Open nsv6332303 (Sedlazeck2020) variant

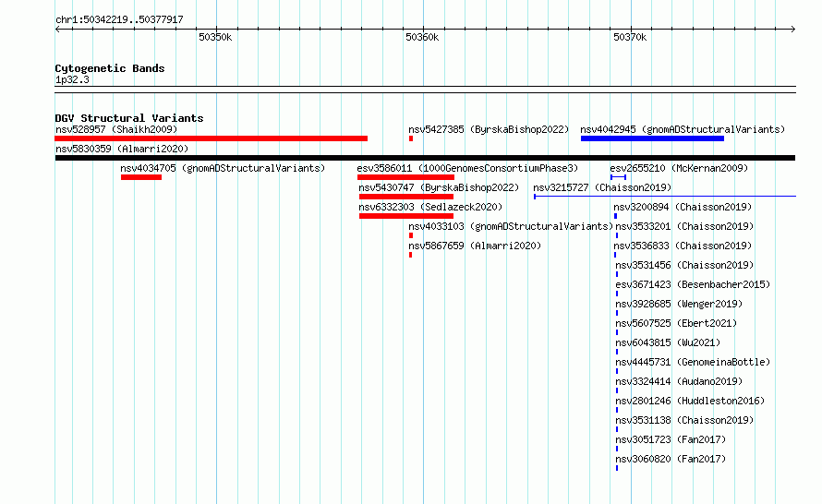pyautogui.click(x=430, y=207)
